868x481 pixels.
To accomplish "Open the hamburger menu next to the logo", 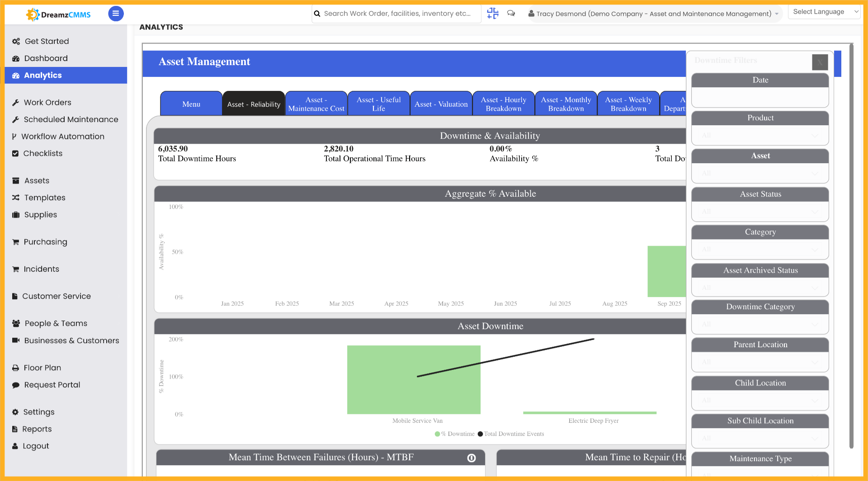I will click(x=116, y=14).
